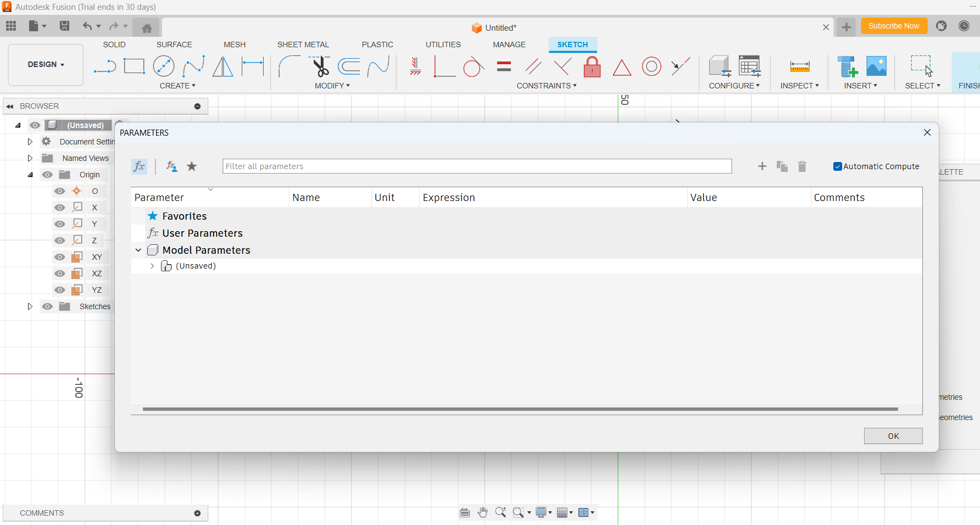Toggle visibility of the Y axis
Screen dimensions: 980x525
coord(60,224)
